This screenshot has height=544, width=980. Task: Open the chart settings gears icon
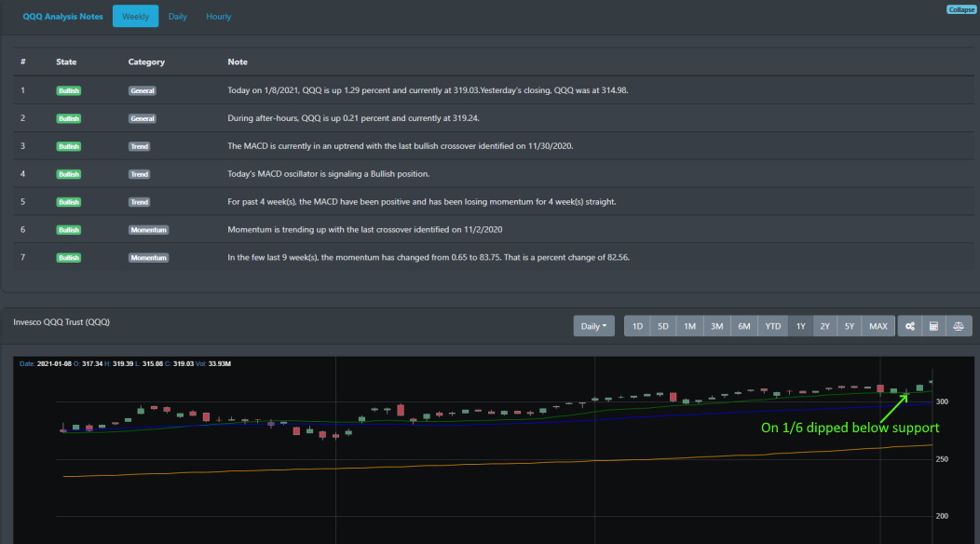(x=910, y=326)
